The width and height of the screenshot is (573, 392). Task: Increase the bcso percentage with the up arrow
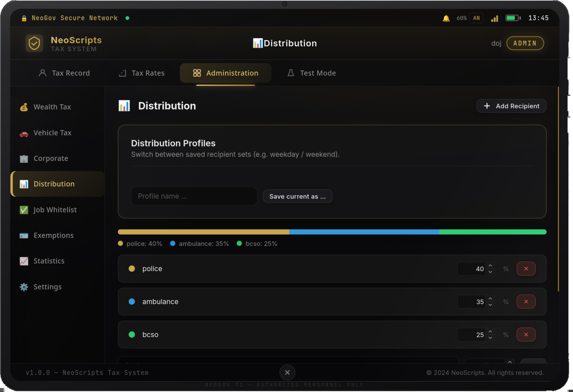490,332
